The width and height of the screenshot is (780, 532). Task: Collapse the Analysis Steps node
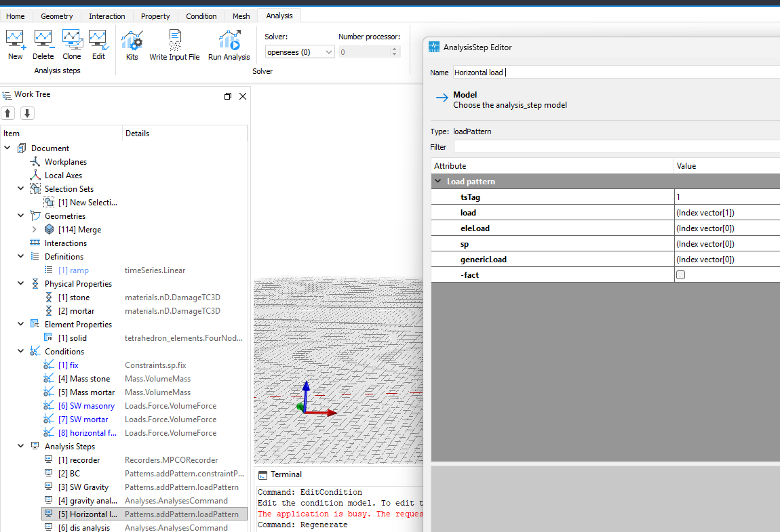coord(21,446)
